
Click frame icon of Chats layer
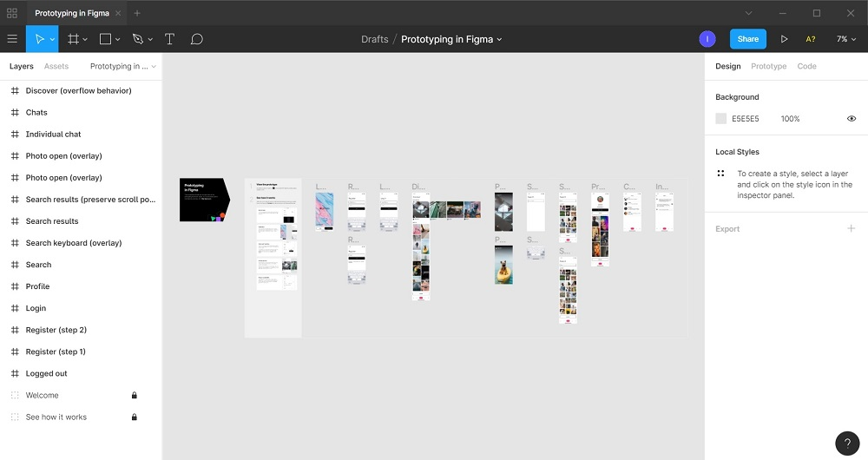coord(15,112)
